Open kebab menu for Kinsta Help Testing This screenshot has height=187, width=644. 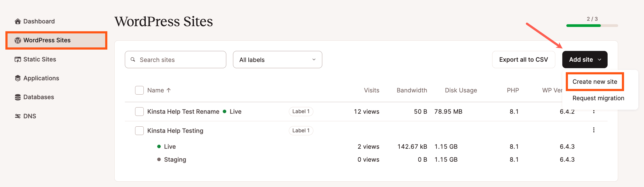(594, 130)
